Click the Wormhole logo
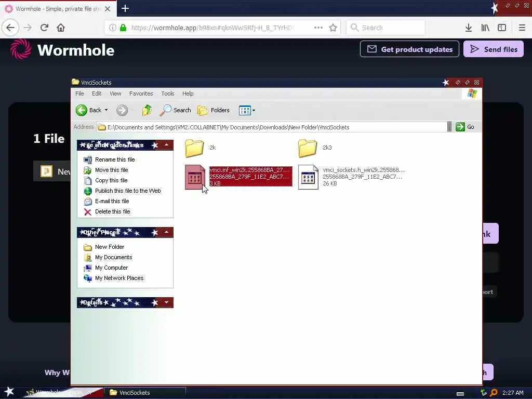The height and width of the screenshot is (399, 532). (62, 49)
